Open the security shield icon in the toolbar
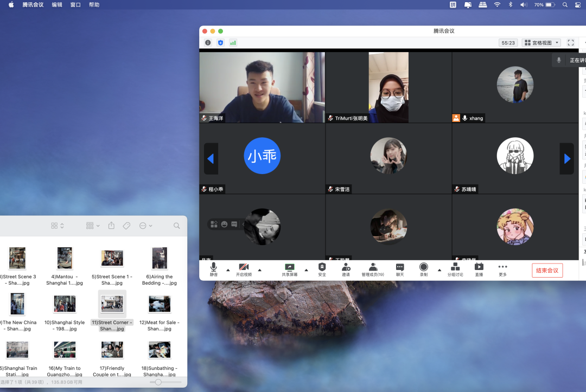The height and width of the screenshot is (392, 586). 322,269
